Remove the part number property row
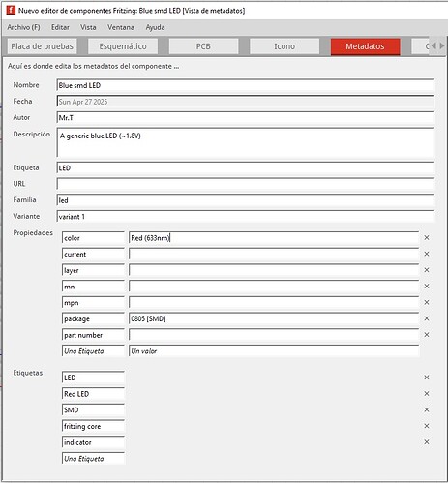Image resolution: width=448 pixels, height=483 pixels. (x=427, y=335)
